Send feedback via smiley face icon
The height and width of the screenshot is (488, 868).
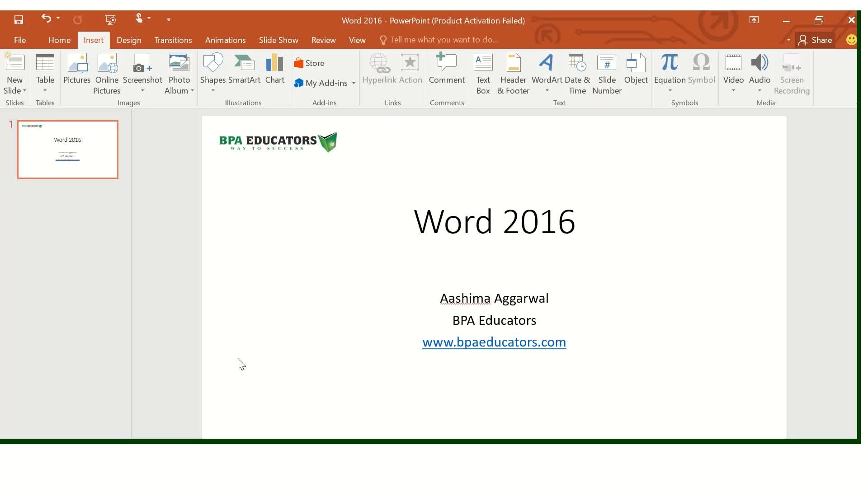851,40
